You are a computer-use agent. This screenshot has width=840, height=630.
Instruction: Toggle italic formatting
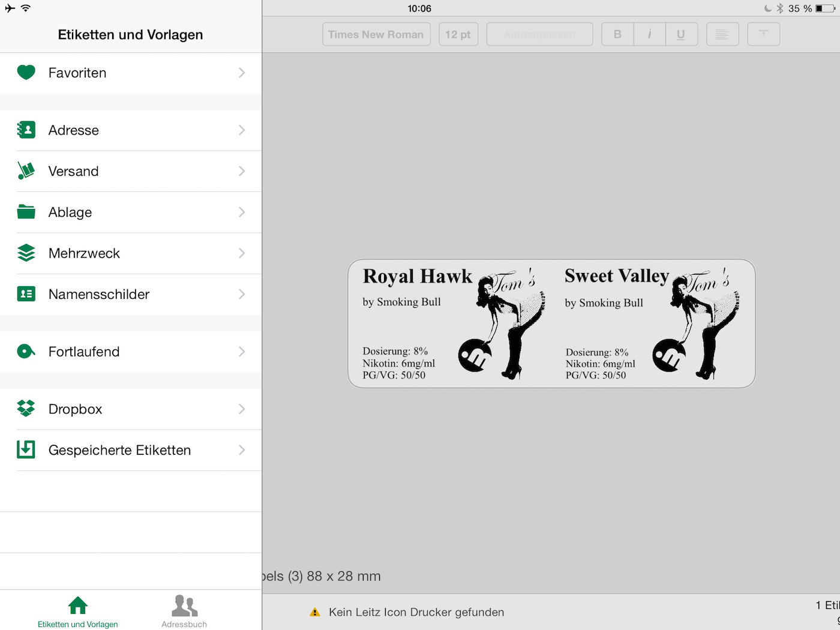point(649,34)
